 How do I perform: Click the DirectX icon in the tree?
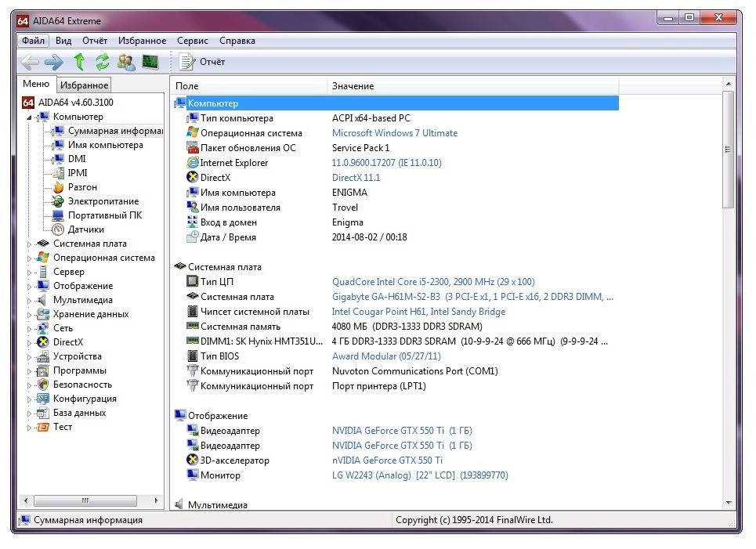point(43,341)
